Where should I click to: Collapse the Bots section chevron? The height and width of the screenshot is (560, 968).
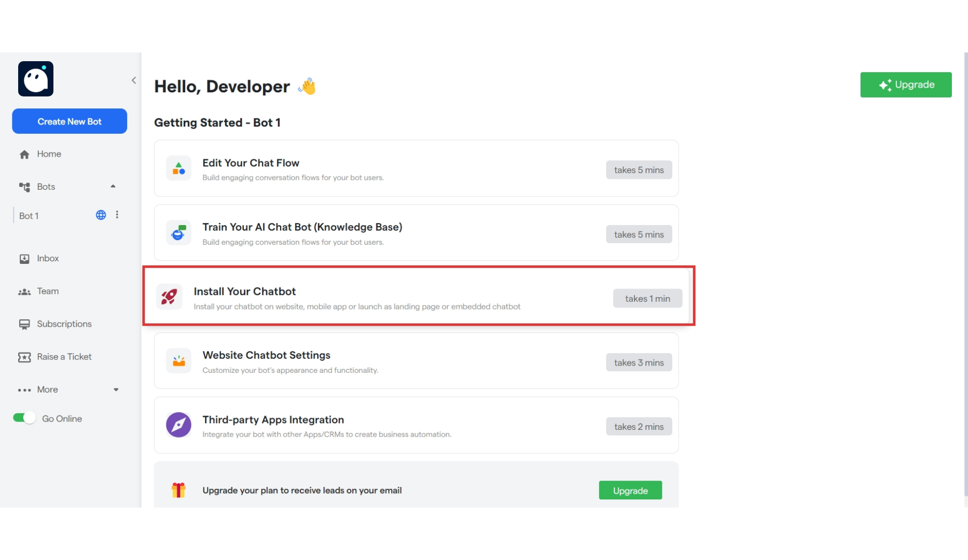click(113, 186)
